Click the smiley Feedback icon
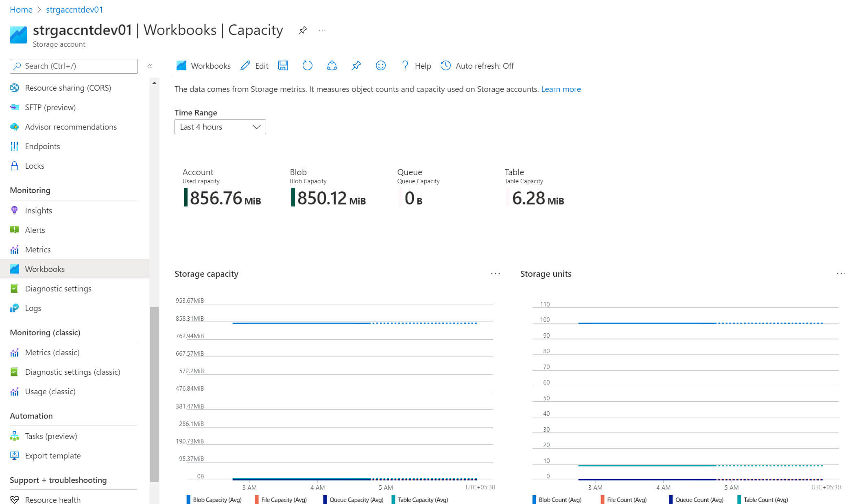 pos(380,65)
